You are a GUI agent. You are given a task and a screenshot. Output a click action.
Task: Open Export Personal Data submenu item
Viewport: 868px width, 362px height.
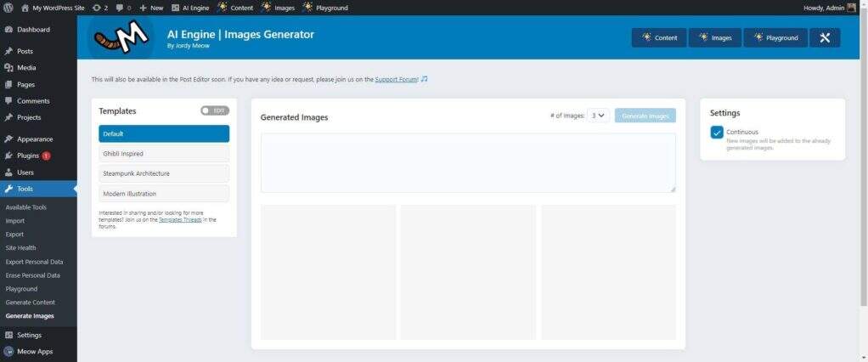[x=34, y=262]
